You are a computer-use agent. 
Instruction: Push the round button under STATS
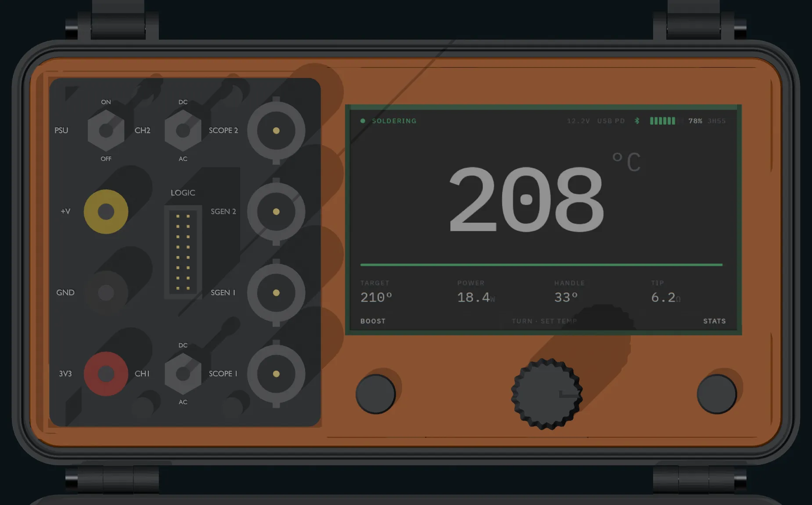pos(717,394)
